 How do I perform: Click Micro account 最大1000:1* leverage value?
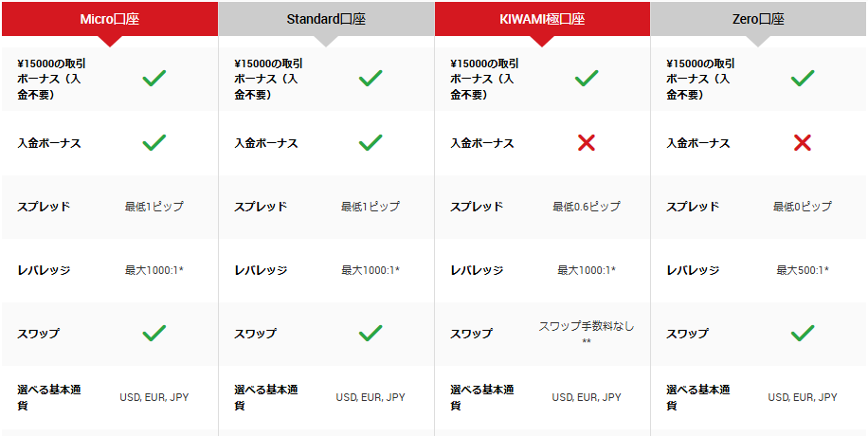click(154, 270)
